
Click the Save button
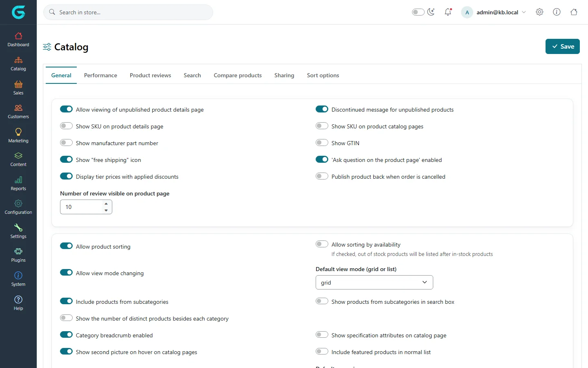[x=562, y=47]
